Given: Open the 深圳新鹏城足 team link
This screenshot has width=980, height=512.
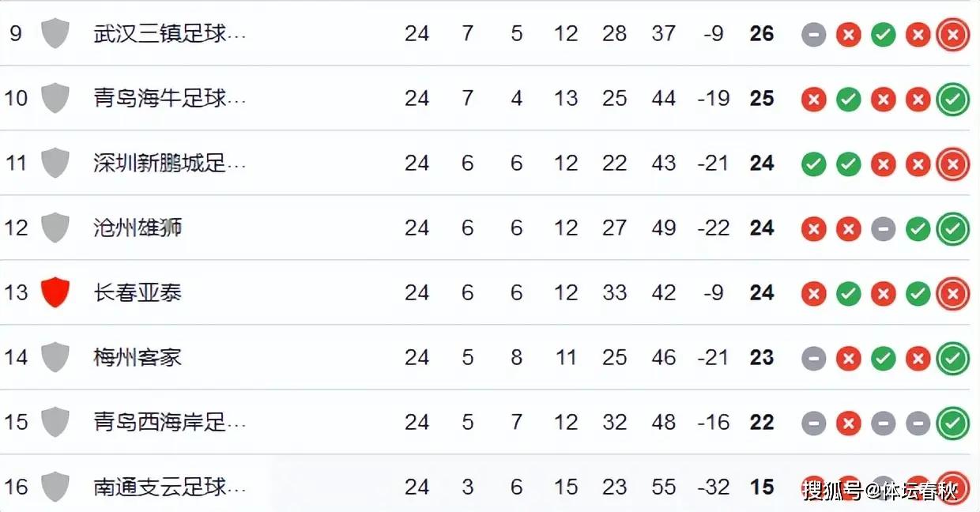Looking at the screenshot, I should (x=169, y=164).
